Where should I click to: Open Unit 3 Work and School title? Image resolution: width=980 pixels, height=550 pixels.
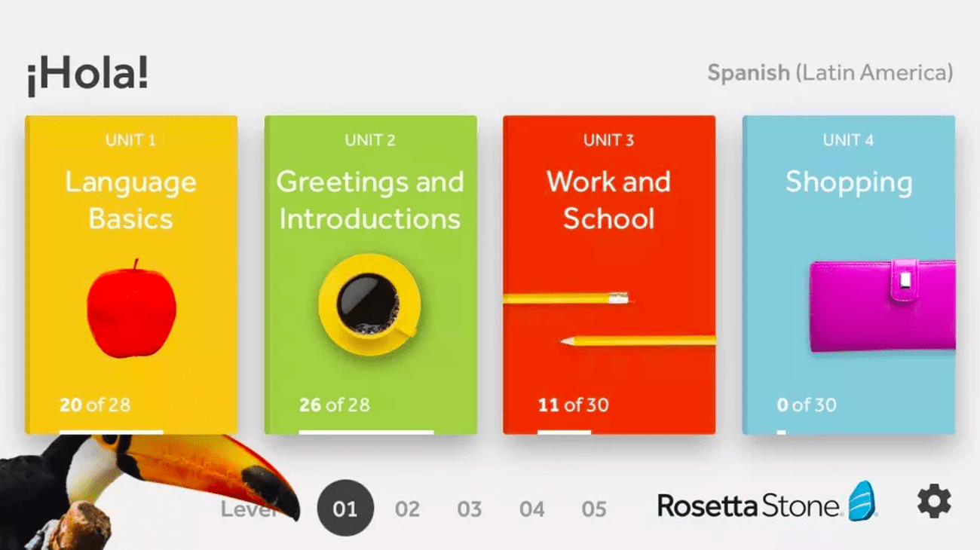click(608, 200)
